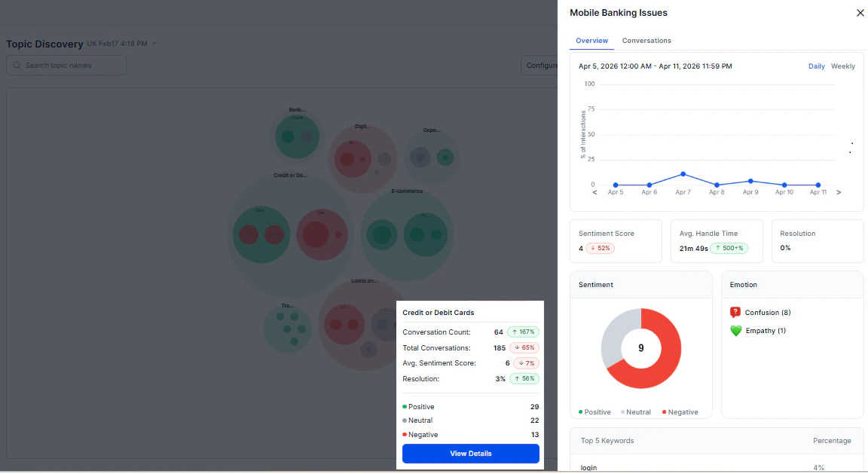Click the magnifier icon in topic search box
Image resolution: width=868 pixels, height=474 pixels.
click(17, 66)
